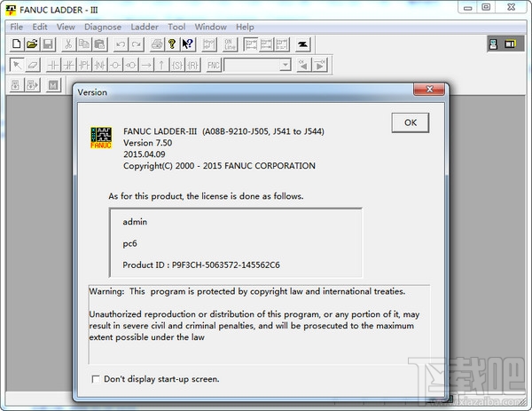Image resolution: width=532 pixels, height=411 pixels.
Task: Activate the context help pointer icon
Action: tap(188, 44)
